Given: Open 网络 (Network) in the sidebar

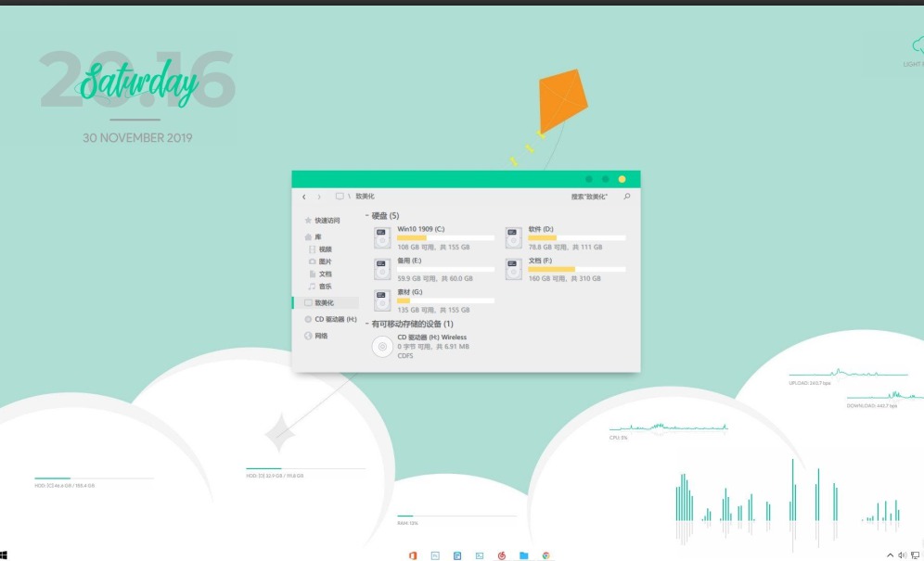Looking at the screenshot, I should 315,336.
